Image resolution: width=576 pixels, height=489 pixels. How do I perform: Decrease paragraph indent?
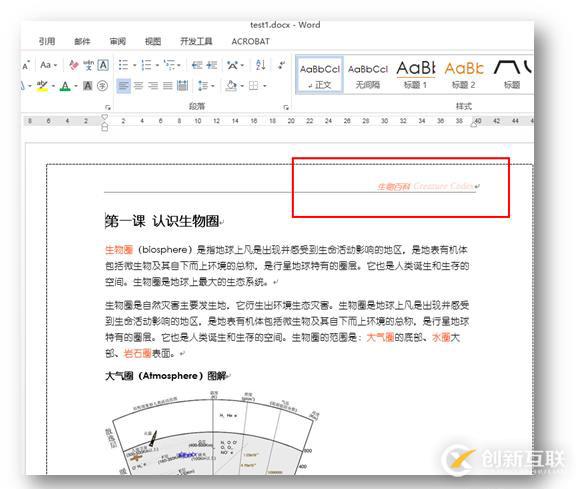click(x=197, y=65)
